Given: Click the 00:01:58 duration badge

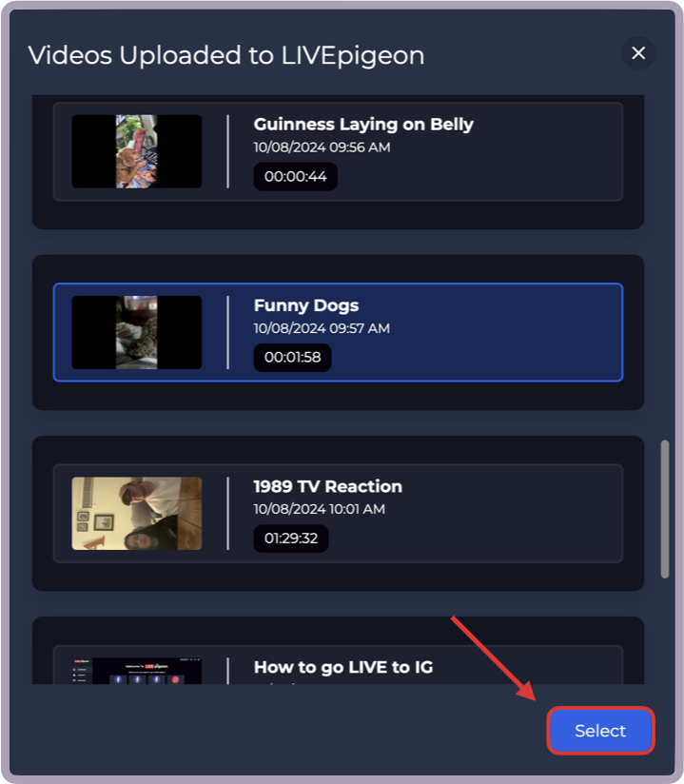Looking at the screenshot, I should [x=292, y=358].
